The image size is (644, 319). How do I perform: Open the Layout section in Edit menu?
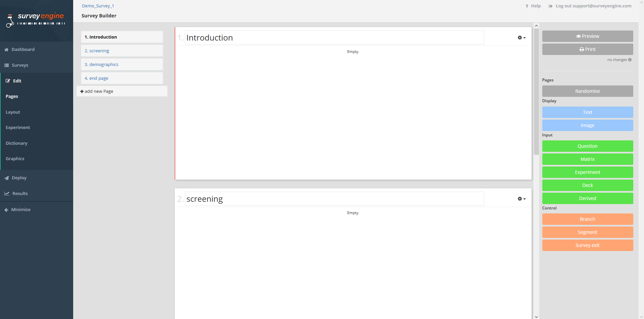pyautogui.click(x=13, y=112)
